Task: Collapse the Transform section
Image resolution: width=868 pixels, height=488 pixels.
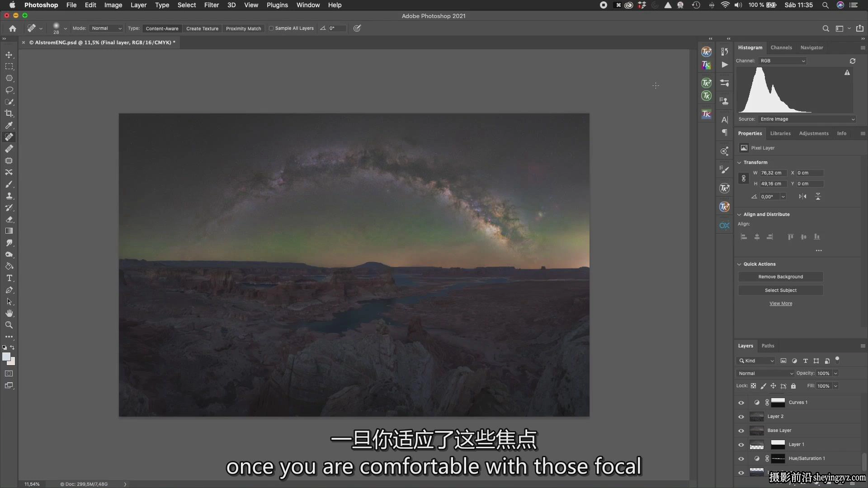Action: [740, 162]
